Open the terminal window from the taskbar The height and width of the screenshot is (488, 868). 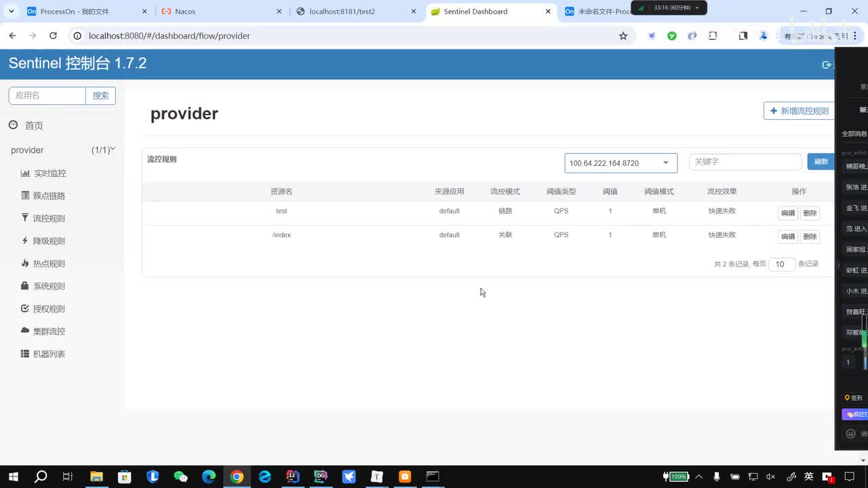pyautogui.click(x=433, y=476)
